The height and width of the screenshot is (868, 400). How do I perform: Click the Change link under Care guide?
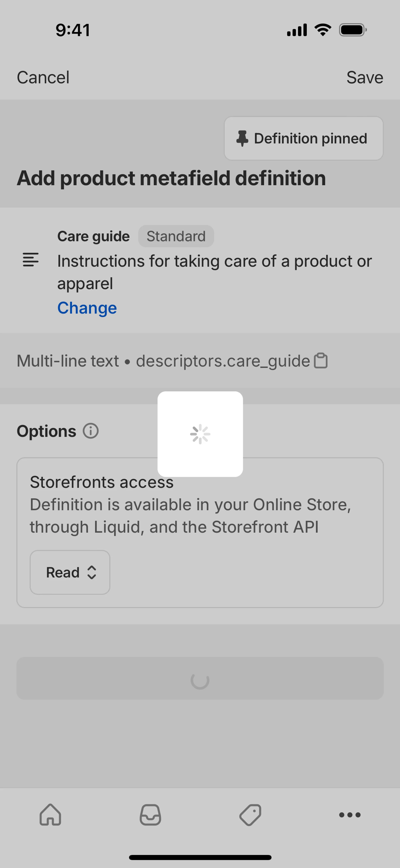87,308
